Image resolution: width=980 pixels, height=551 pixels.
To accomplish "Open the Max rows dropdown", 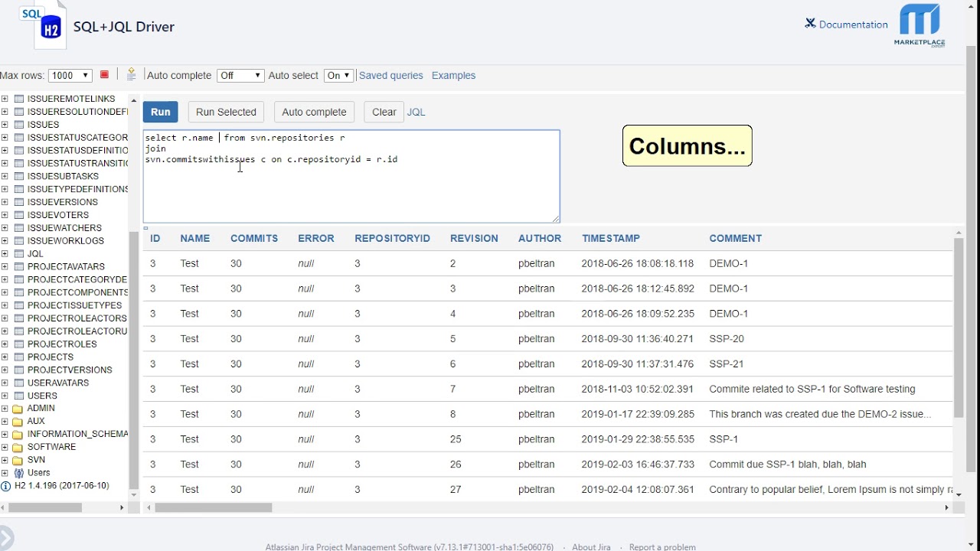I will tap(70, 75).
